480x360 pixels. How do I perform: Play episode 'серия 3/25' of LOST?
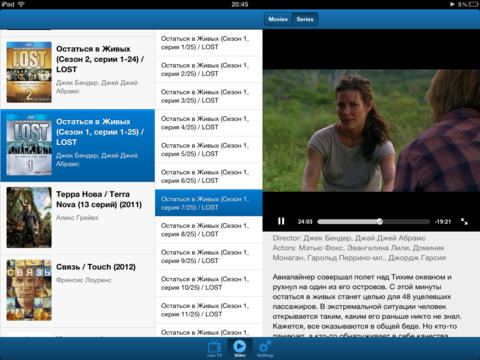pos(209,96)
